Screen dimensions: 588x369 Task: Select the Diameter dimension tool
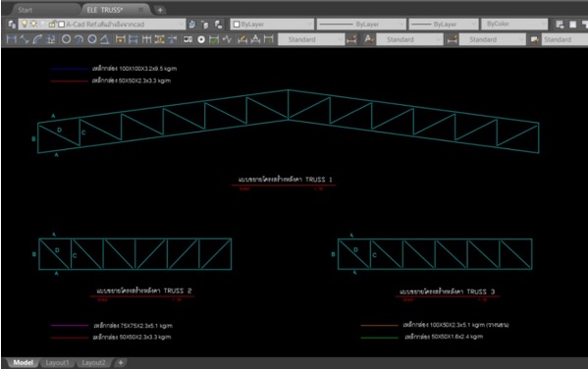[92, 39]
